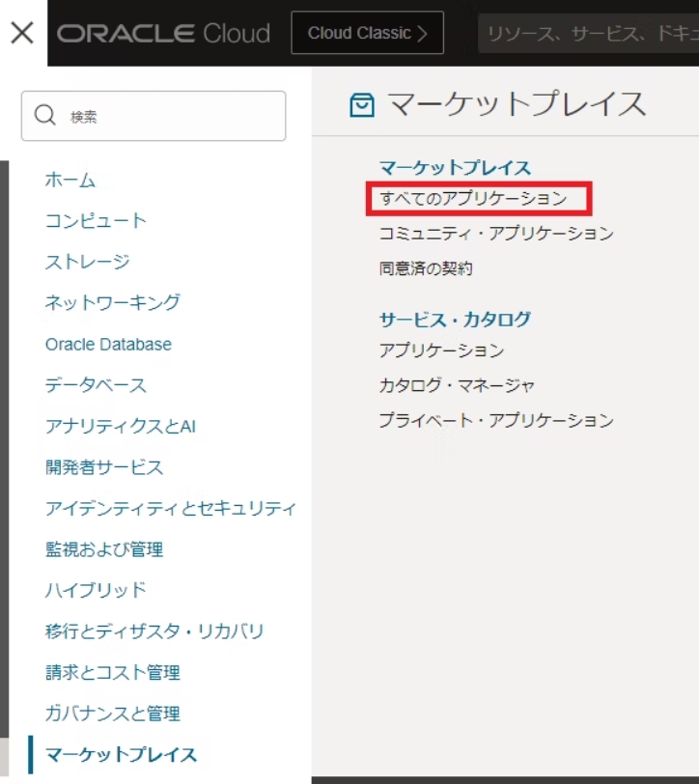Image resolution: width=699 pixels, height=784 pixels.
Task: Click プライベート・アプリケーション link
Action: tap(496, 420)
